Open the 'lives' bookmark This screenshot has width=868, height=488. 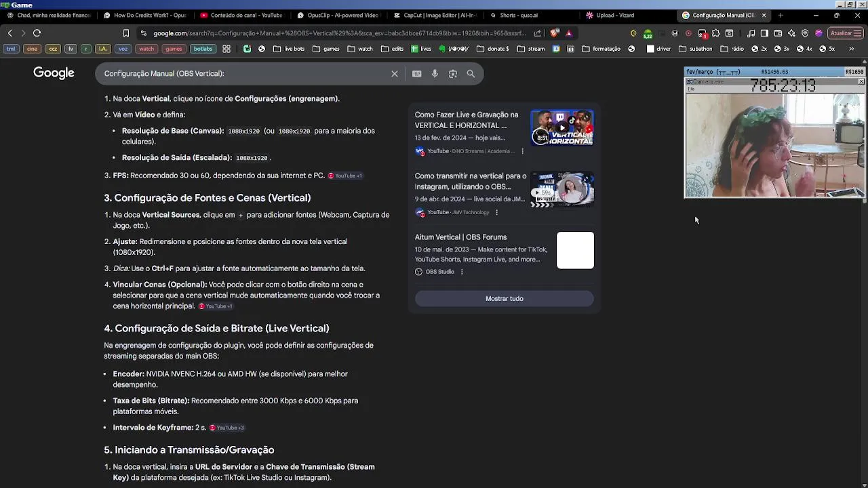(x=420, y=49)
